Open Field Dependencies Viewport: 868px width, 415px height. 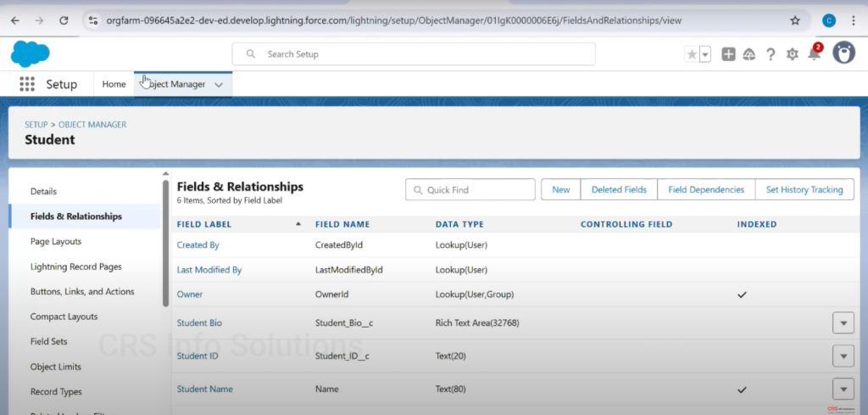click(x=706, y=189)
